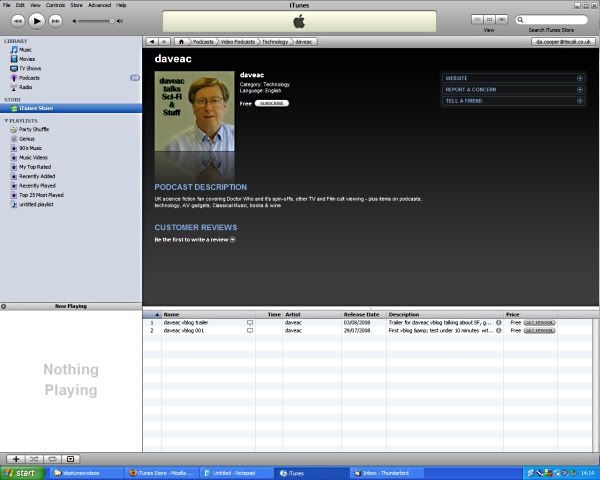Click the Subscribe button

(x=272, y=103)
